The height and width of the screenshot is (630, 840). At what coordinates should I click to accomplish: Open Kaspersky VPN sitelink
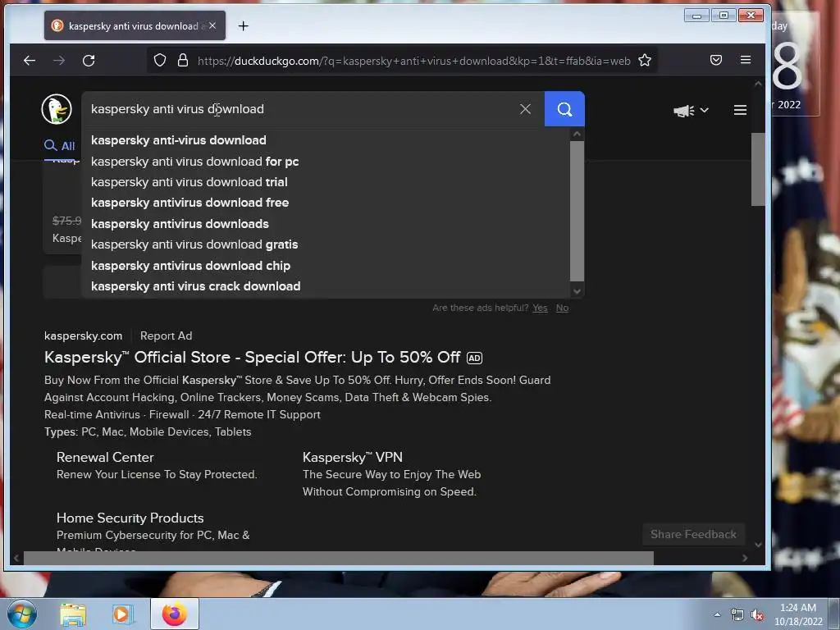(x=353, y=457)
